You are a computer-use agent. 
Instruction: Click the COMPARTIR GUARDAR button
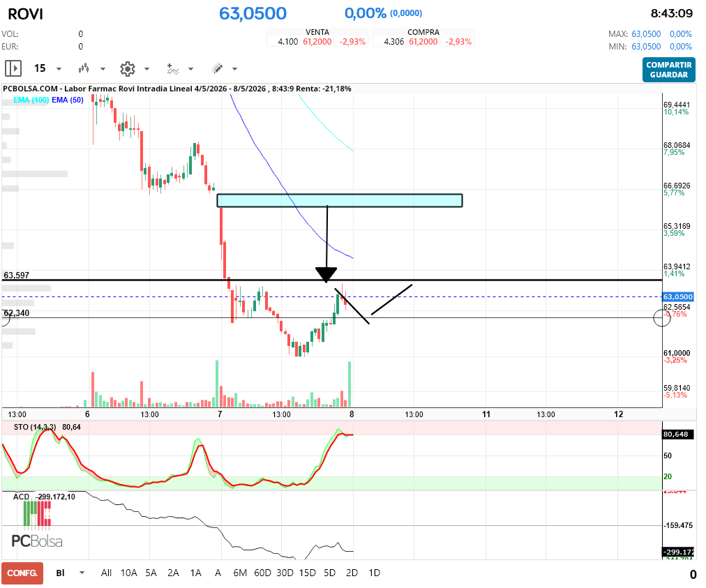tap(668, 70)
